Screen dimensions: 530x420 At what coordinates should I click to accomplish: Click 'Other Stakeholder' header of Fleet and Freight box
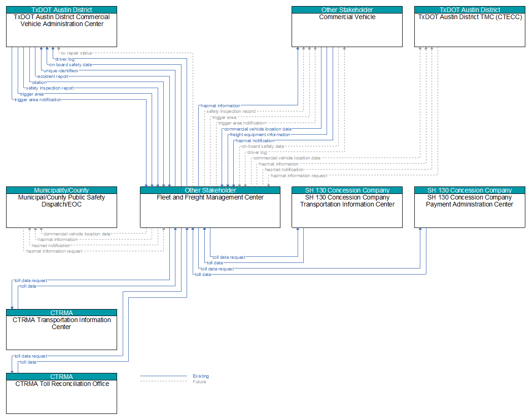(x=210, y=190)
